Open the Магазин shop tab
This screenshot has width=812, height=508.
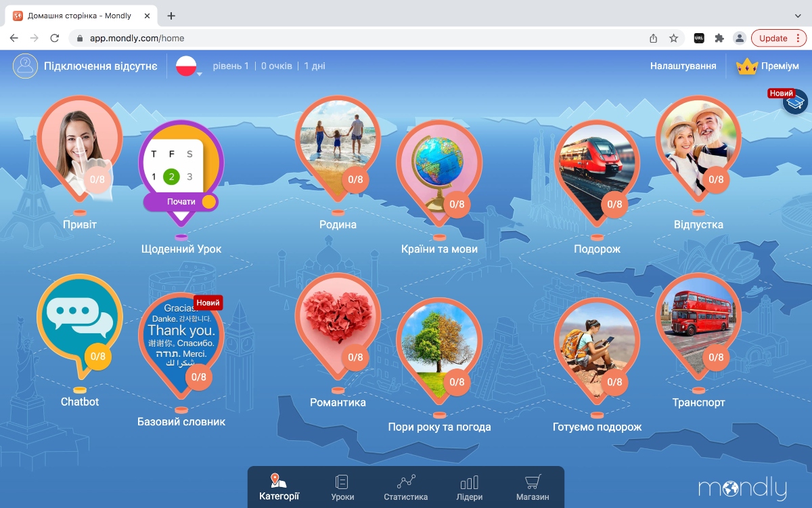point(533,488)
